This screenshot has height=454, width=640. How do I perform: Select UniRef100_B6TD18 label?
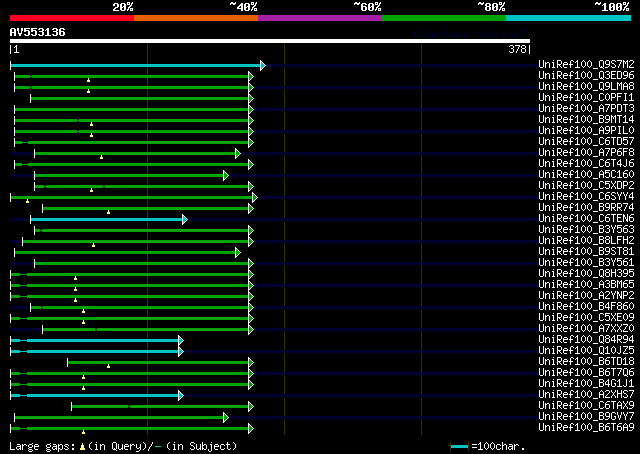(x=586, y=362)
